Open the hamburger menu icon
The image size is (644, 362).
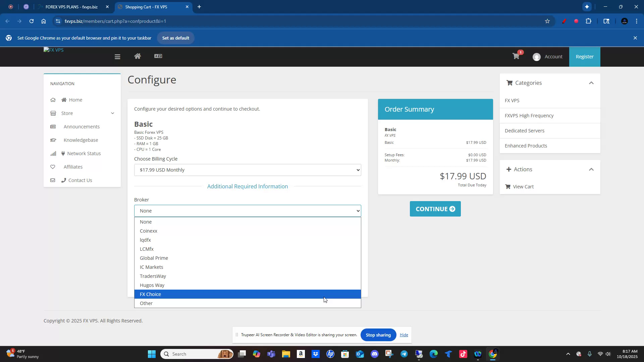point(117,57)
